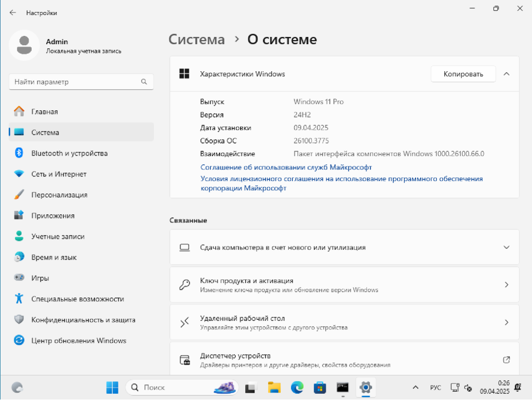
Task: Open Microsoft software license terms link
Action: click(341, 183)
